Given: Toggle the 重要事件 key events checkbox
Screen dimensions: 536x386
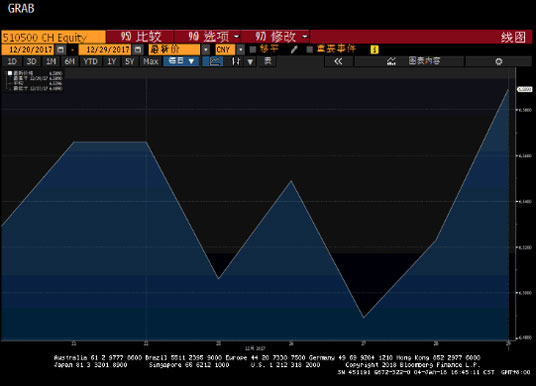Looking at the screenshot, I should [310, 50].
